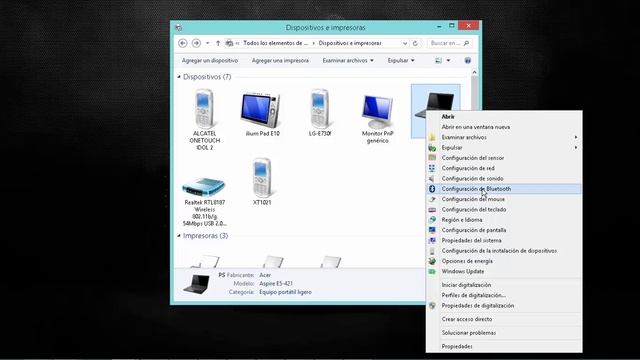The width and height of the screenshot is (640, 360).
Task: Open Configuración de sonido
Action: coord(472,178)
